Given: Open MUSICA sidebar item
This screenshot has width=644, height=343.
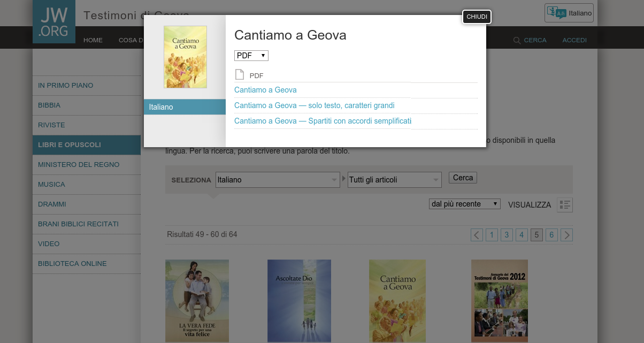Looking at the screenshot, I should [87, 184].
